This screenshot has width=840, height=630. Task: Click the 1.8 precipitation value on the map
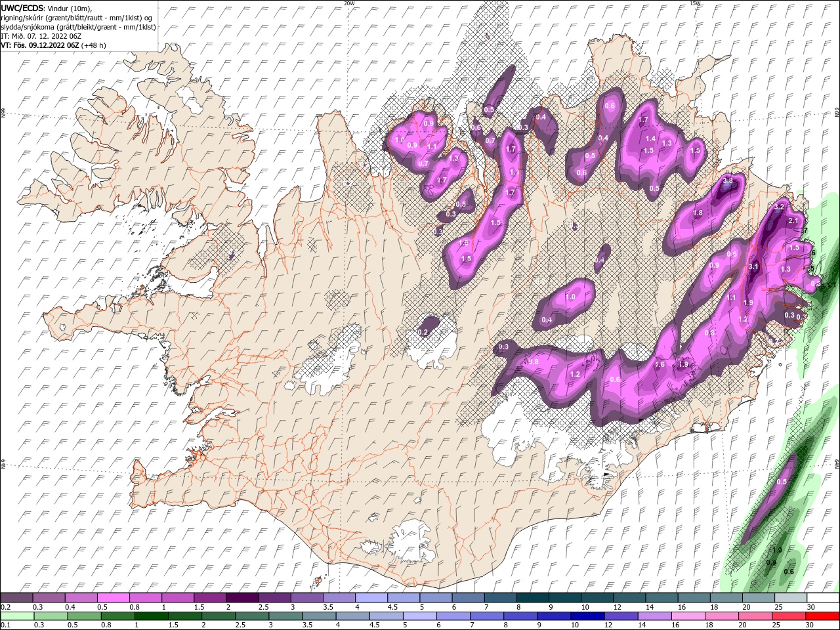coord(698,213)
